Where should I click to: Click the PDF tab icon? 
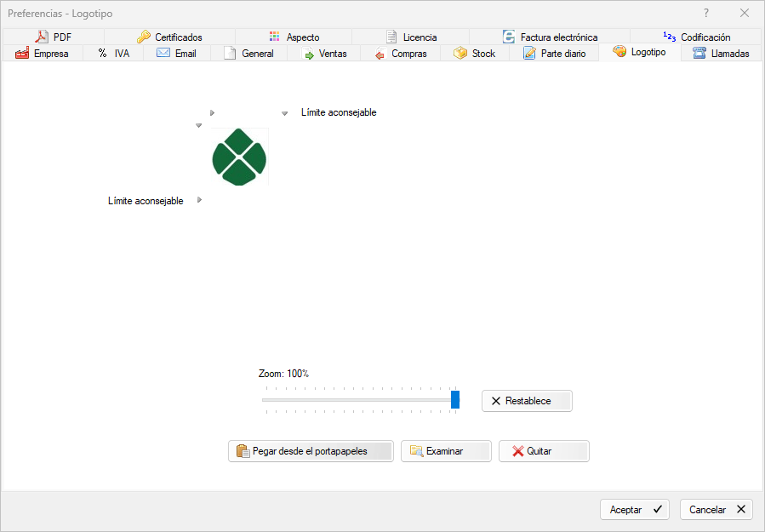pyautogui.click(x=43, y=37)
